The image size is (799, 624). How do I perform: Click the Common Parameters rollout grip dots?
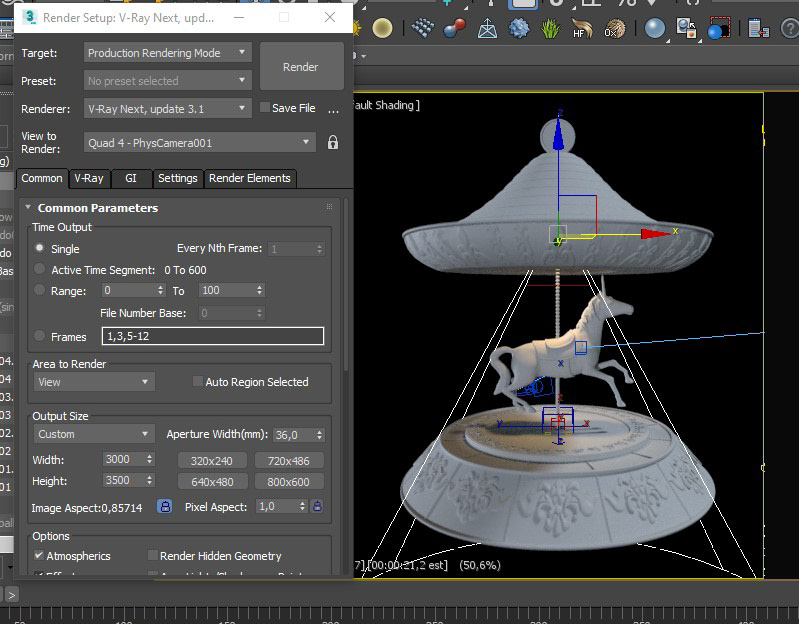(x=329, y=207)
